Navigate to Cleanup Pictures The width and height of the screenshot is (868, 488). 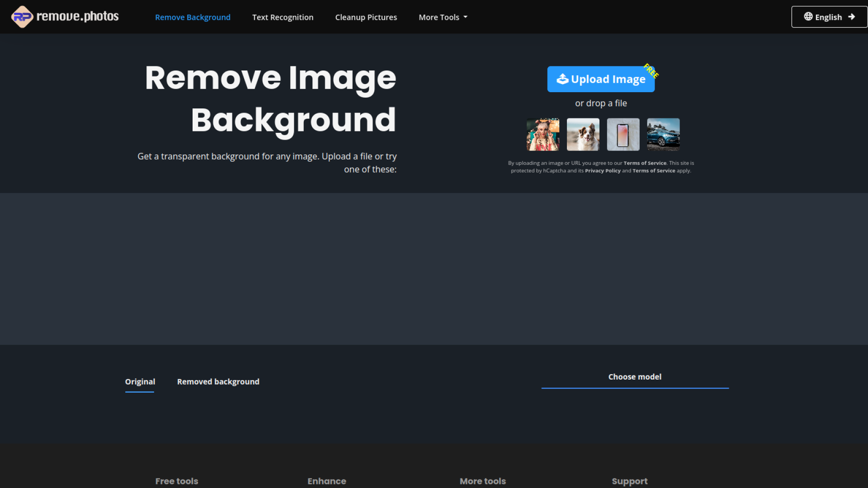pos(366,17)
